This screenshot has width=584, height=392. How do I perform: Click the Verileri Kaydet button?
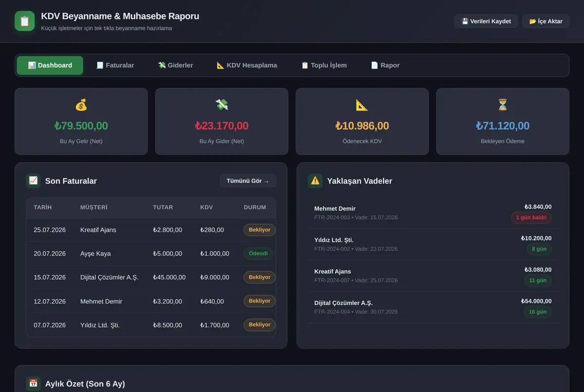[x=486, y=21]
